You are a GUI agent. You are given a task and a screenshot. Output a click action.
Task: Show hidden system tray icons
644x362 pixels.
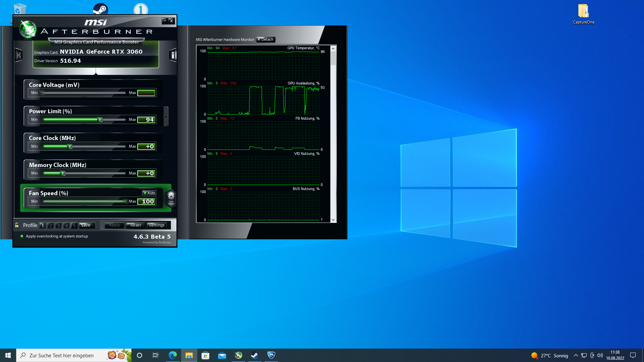(x=576, y=355)
